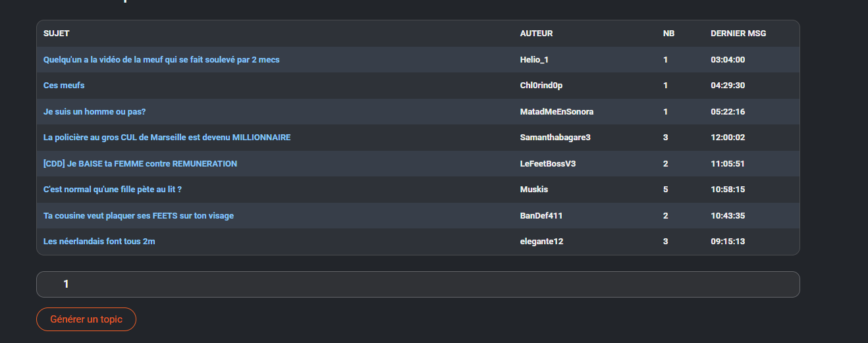868x343 pixels.
Task: Open topic about fille pète au lit
Action: 113,190
